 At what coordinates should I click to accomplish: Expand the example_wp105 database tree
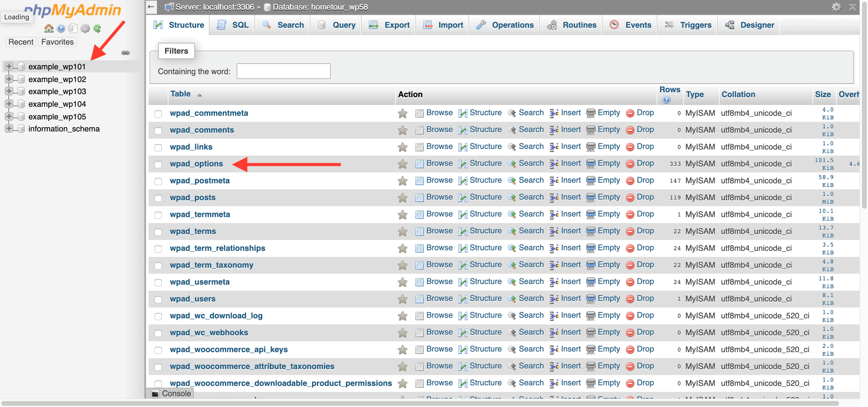click(9, 116)
